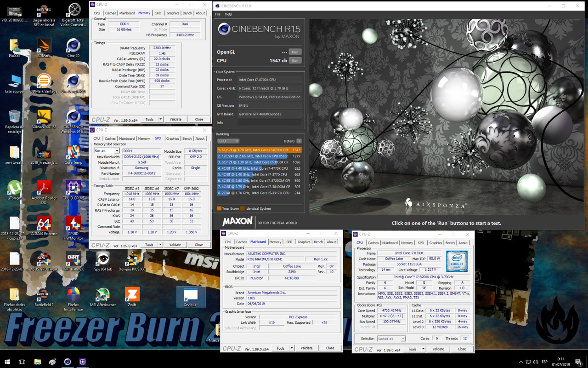Open File Explorer from taskbar

point(37,362)
